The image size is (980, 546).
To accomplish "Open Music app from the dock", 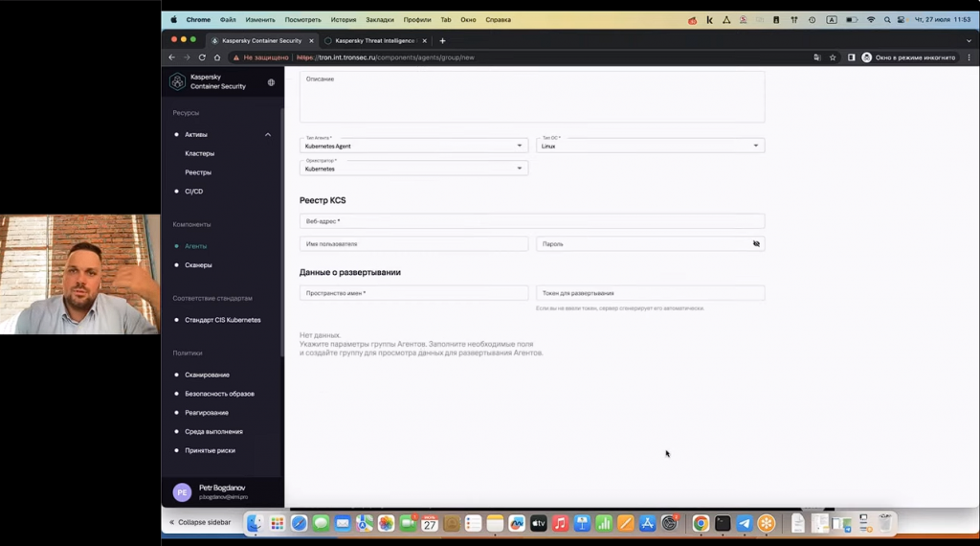I will coord(560,523).
